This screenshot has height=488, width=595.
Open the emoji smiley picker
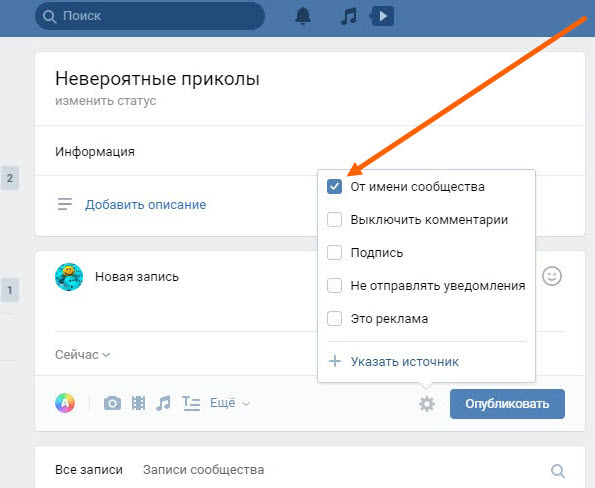point(552,276)
